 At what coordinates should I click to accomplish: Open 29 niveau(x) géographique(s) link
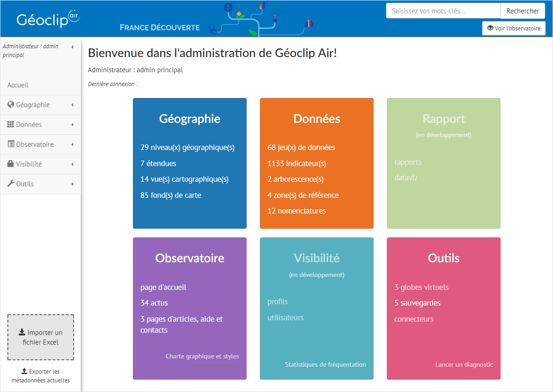click(187, 148)
